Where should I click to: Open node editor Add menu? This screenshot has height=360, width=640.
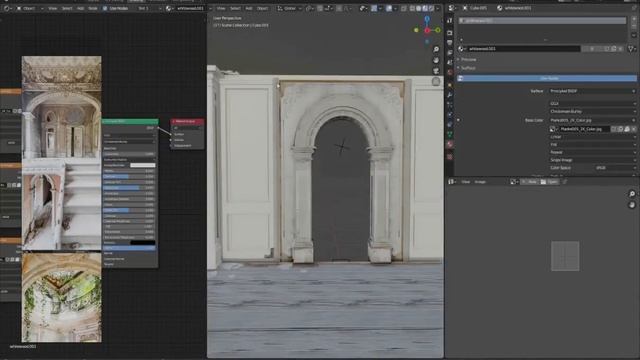point(80,8)
